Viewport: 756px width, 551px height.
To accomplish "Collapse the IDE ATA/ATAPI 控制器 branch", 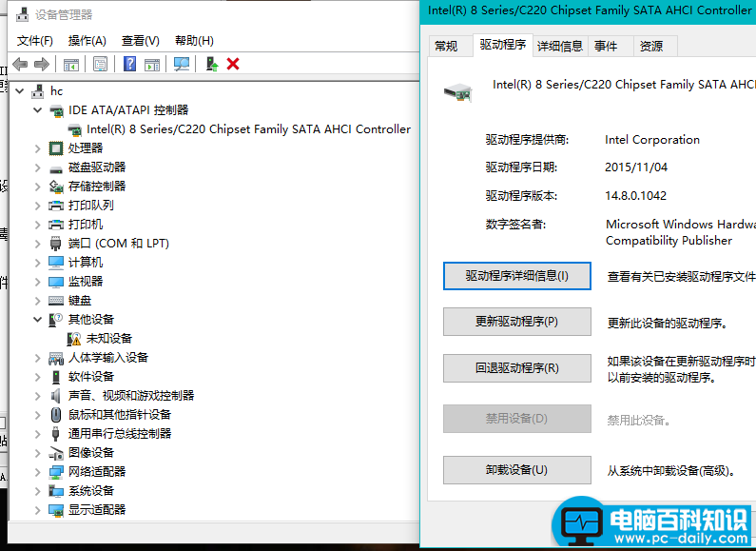I will (x=38, y=110).
